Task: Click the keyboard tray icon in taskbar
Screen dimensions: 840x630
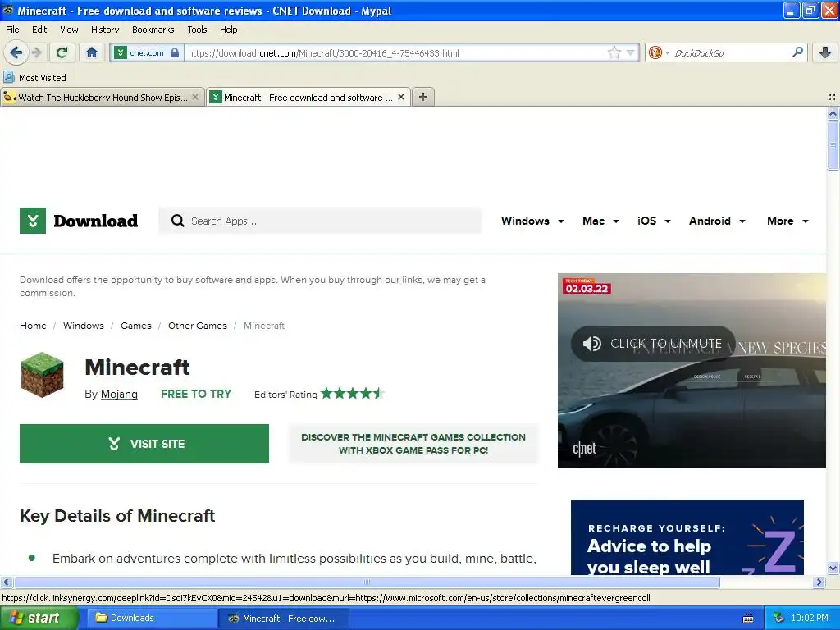Action: click(748, 619)
